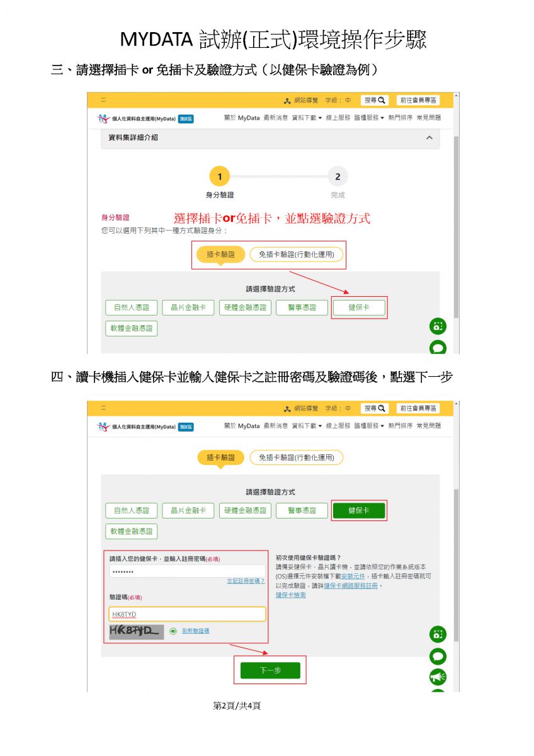
Task: Select 插卡驗證 tab in step 3 screenshot
Action: point(220,255)
